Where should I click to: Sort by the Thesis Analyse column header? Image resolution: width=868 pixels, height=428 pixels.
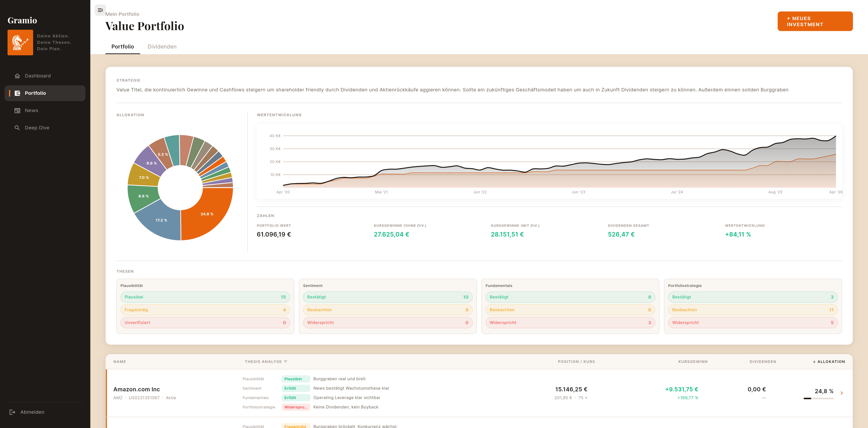[263, 362]
